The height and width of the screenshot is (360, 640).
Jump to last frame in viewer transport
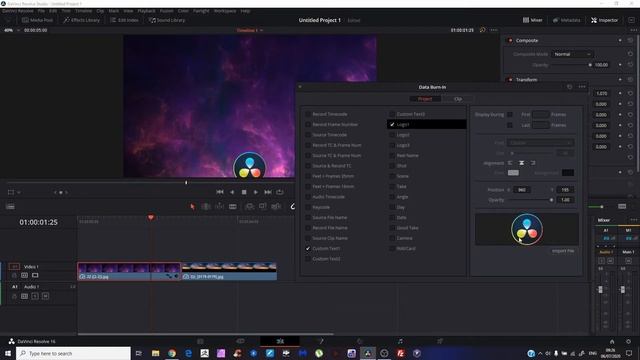[x=268, y=192]
